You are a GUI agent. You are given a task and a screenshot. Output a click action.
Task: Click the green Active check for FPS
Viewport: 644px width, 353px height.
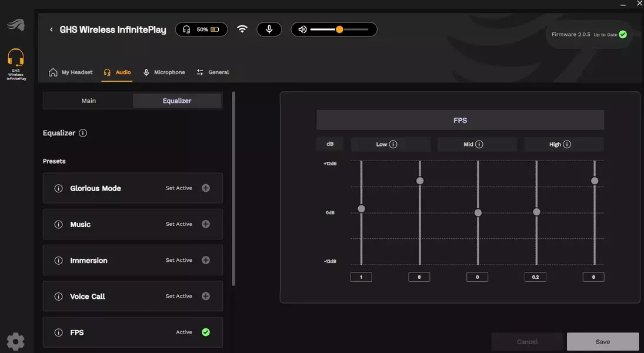coord(206,332)
